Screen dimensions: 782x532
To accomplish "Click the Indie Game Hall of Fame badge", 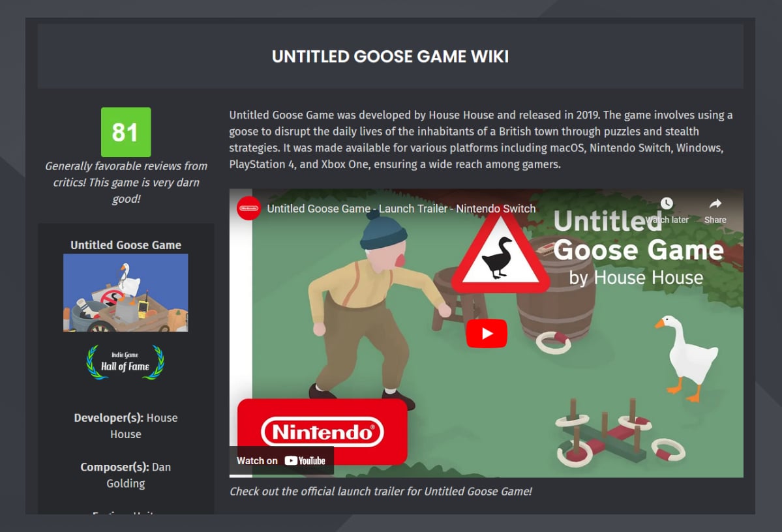I will click(x=125, y=362).
